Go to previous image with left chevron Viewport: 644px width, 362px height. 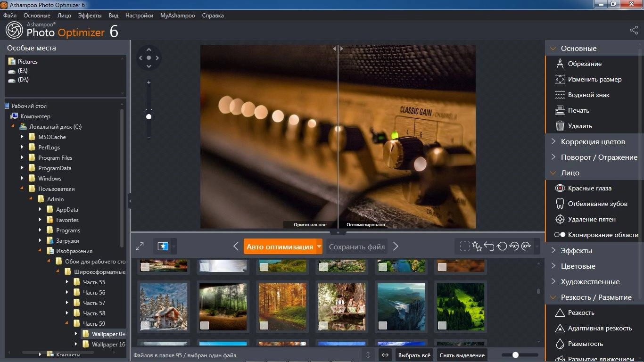pyautogui.click(x=236, y=246)
